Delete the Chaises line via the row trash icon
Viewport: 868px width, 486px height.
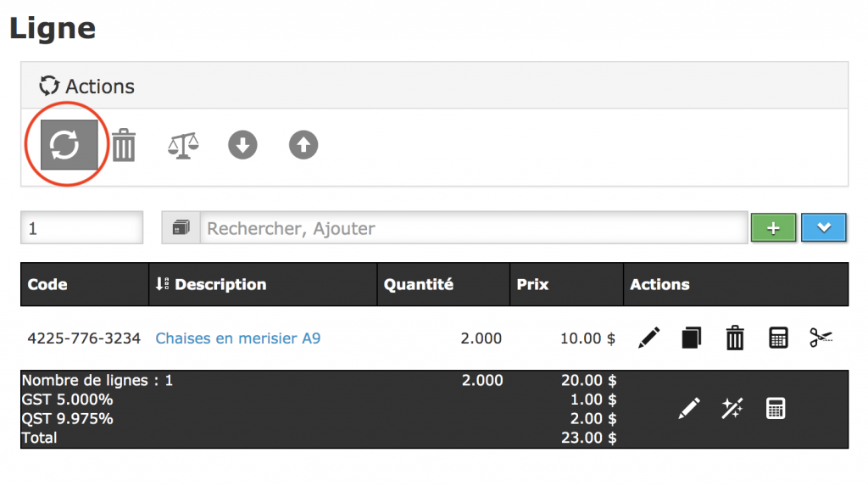click(x=734, y=338)
